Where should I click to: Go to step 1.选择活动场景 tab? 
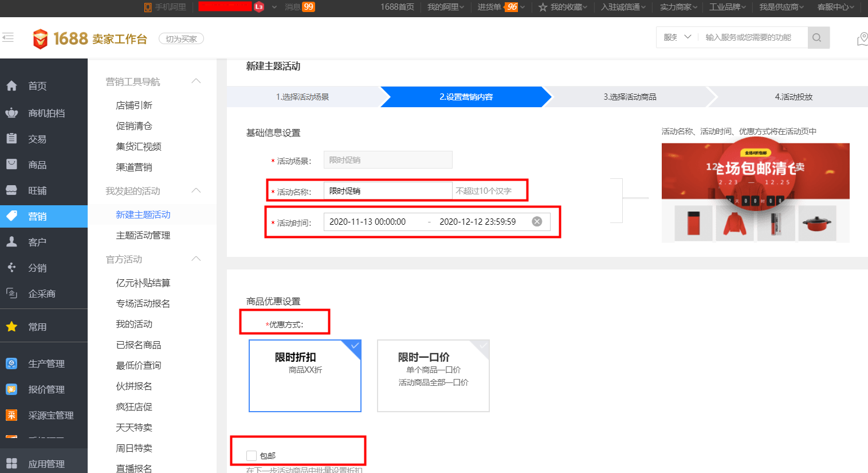pyautogui.click(x=303, y=97)
